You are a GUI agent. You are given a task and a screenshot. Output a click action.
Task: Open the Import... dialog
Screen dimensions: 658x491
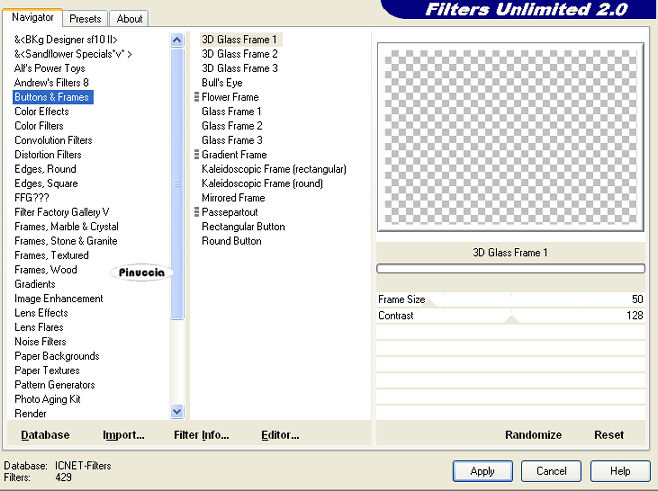123,435
